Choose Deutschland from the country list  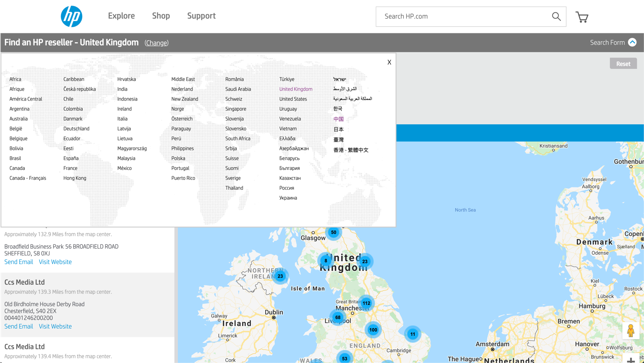tap(76, 129)
